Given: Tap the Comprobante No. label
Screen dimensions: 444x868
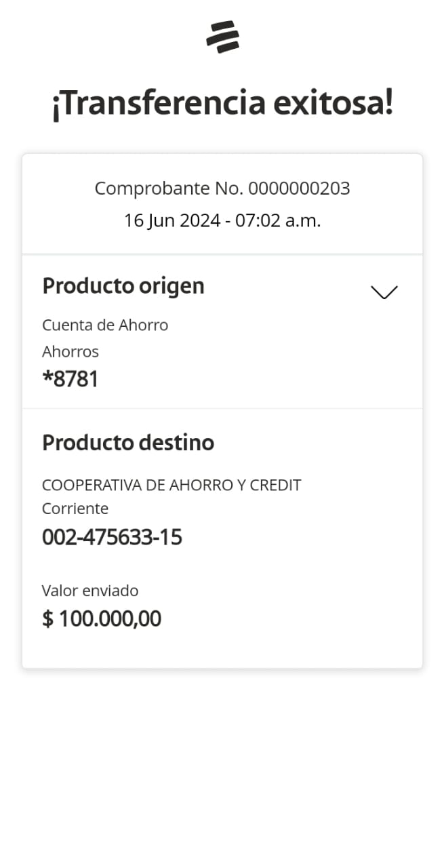Looking at the screenshot, I should click(169, 189).
